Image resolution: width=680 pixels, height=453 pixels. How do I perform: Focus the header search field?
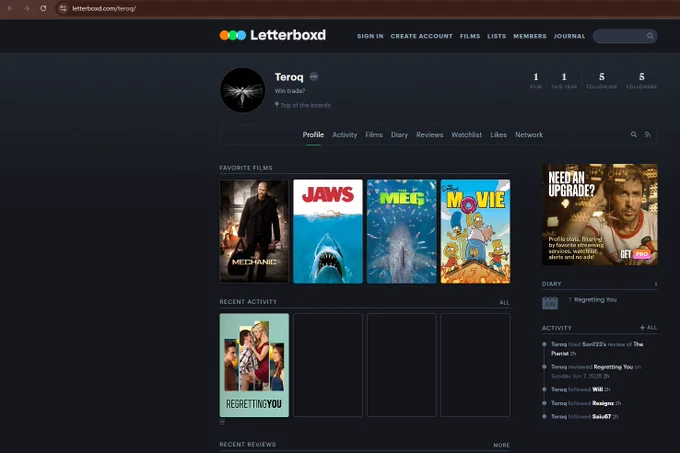624,36
